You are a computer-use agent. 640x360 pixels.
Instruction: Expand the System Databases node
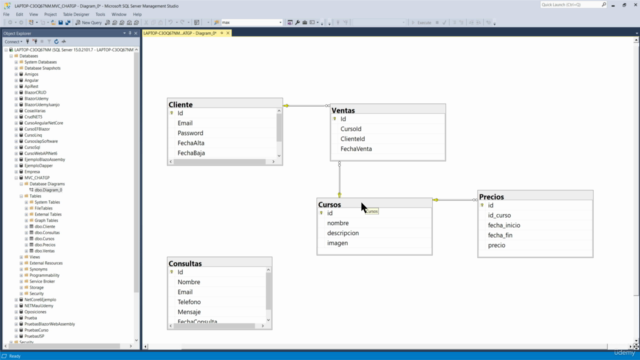pos(16,62)
